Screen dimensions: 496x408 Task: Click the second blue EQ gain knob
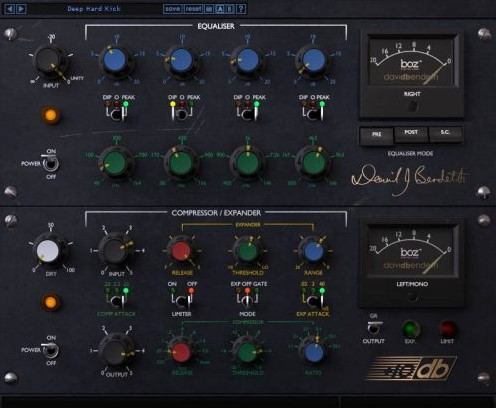pos(181,61)
